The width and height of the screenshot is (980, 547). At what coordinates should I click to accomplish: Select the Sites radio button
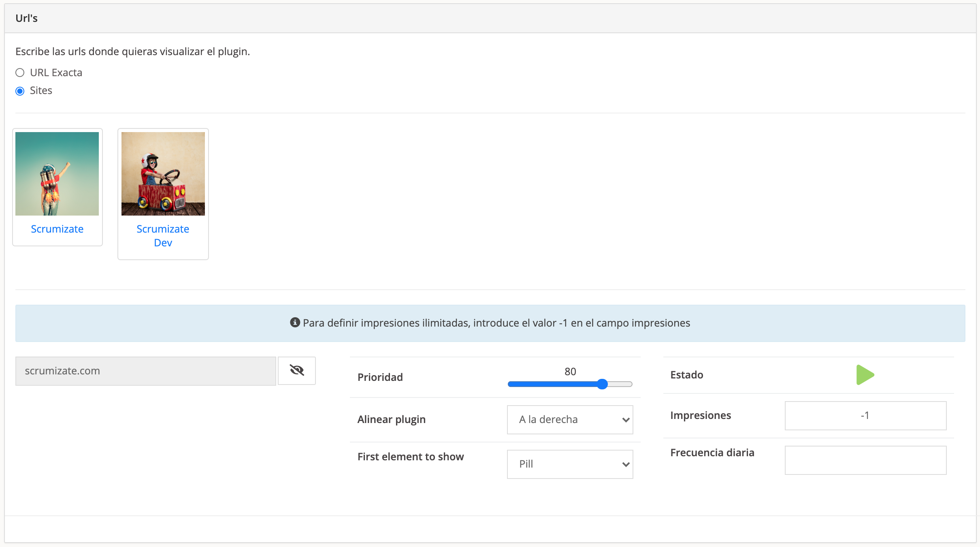[x=20, y=91]
